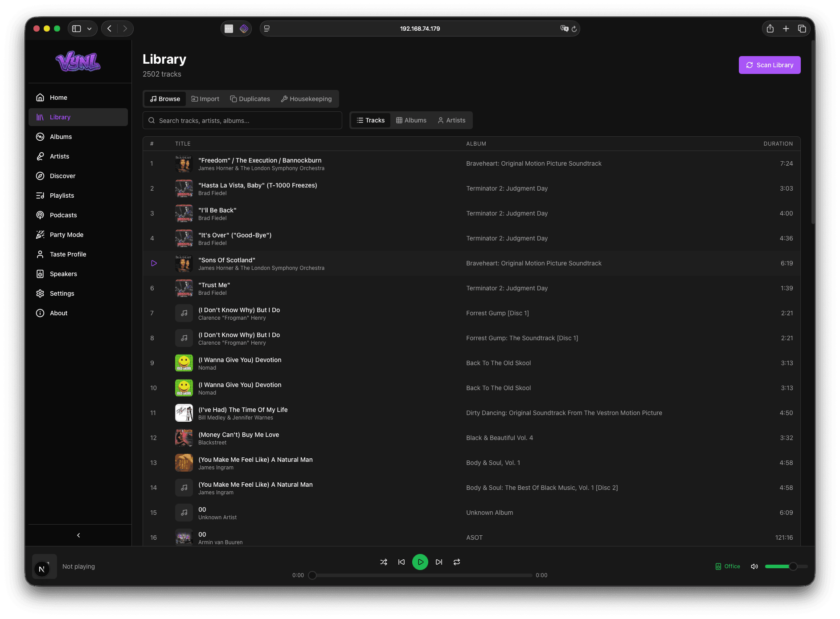Show the Albums view
840x619 pixels.
[x=411, y=120]
